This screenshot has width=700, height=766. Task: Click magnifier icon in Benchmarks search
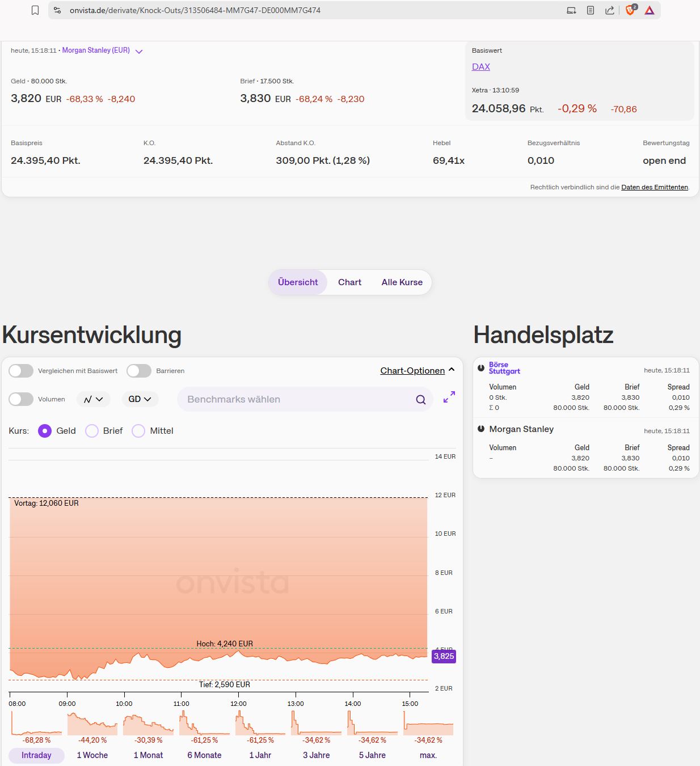point(420,400)
